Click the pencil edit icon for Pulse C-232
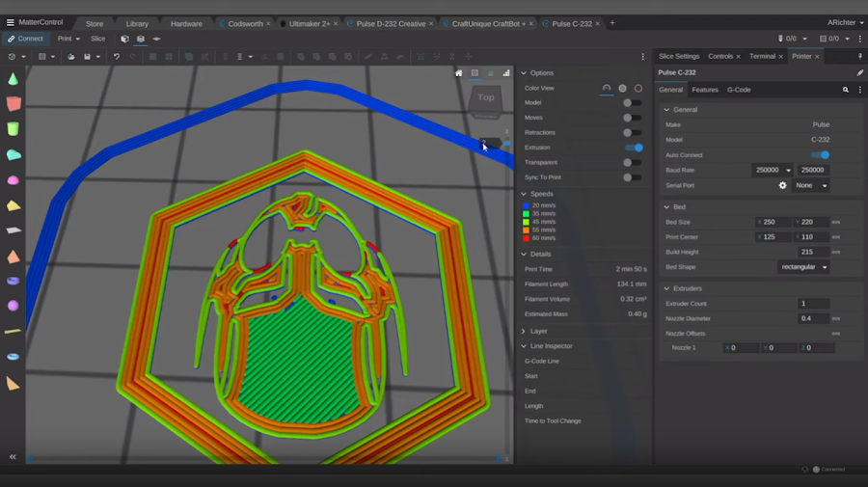868x487 pixels. click(x=859, y=72)
